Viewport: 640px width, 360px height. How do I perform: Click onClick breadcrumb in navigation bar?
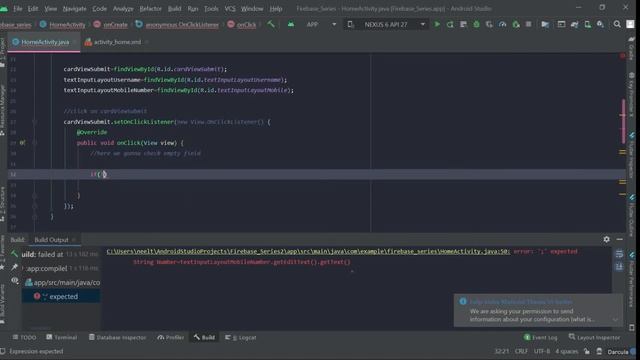click(242, 25)
